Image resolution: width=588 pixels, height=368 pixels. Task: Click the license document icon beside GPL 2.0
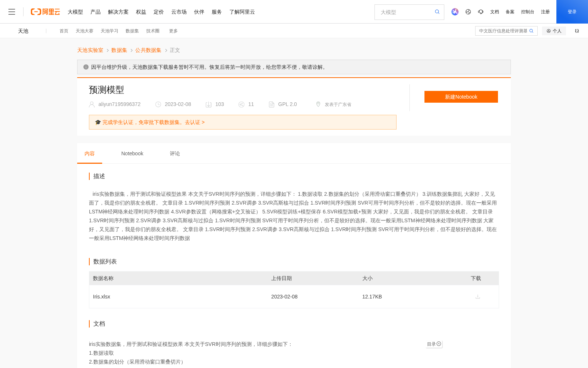272,105
